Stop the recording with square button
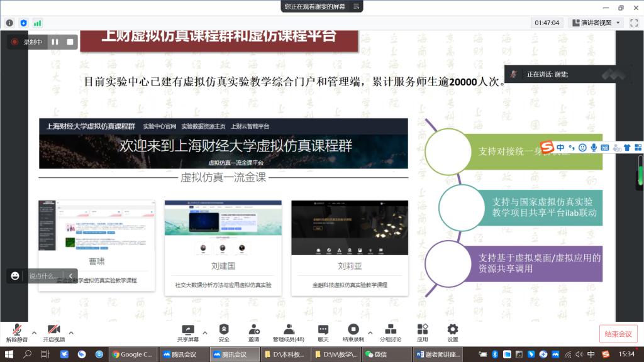This screenshot has width=644, height=362. [x=70, y=42]
